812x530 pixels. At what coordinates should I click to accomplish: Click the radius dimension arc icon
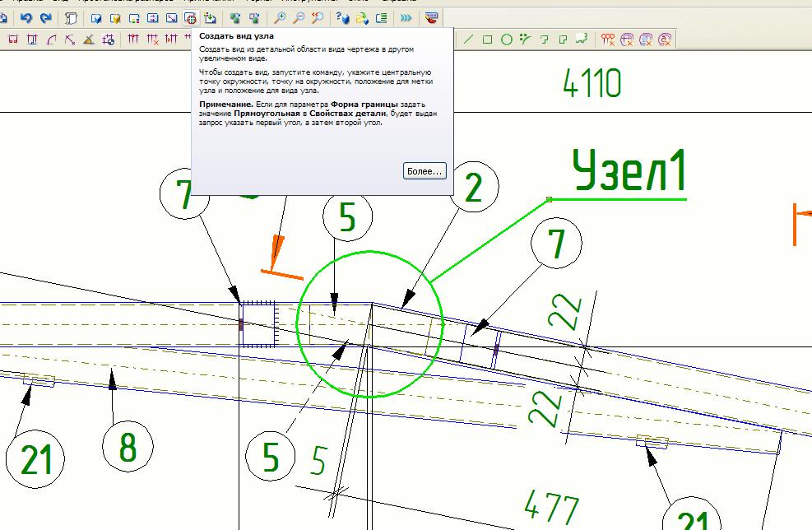(51, 39)
